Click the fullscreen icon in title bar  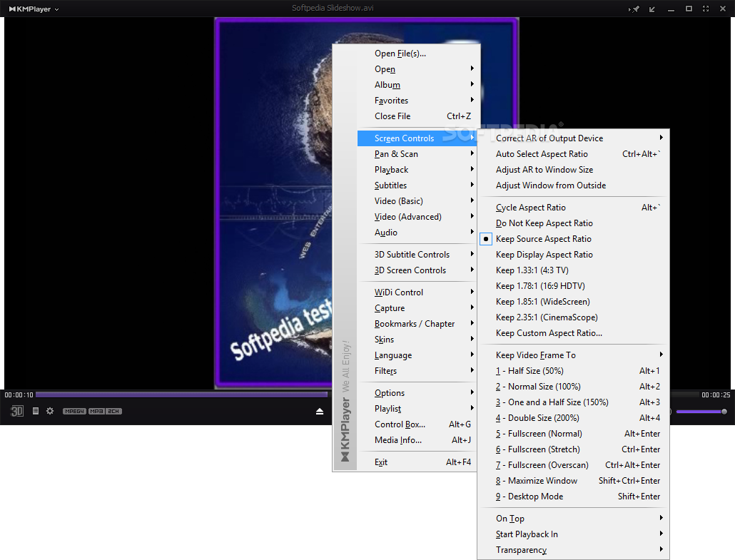[706, 9]
